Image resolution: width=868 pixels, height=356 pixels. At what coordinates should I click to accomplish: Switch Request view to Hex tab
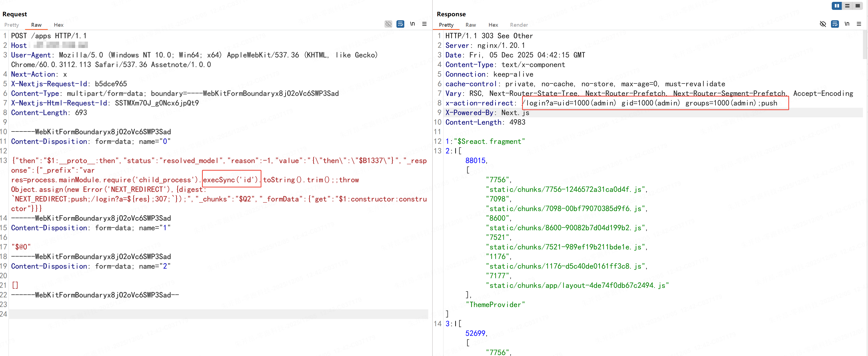(x=59, y=25)
